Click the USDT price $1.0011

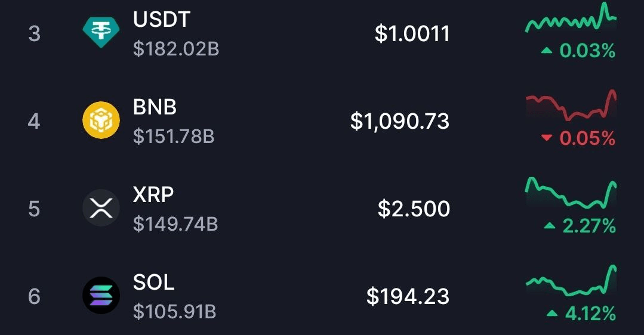[412, 34]
